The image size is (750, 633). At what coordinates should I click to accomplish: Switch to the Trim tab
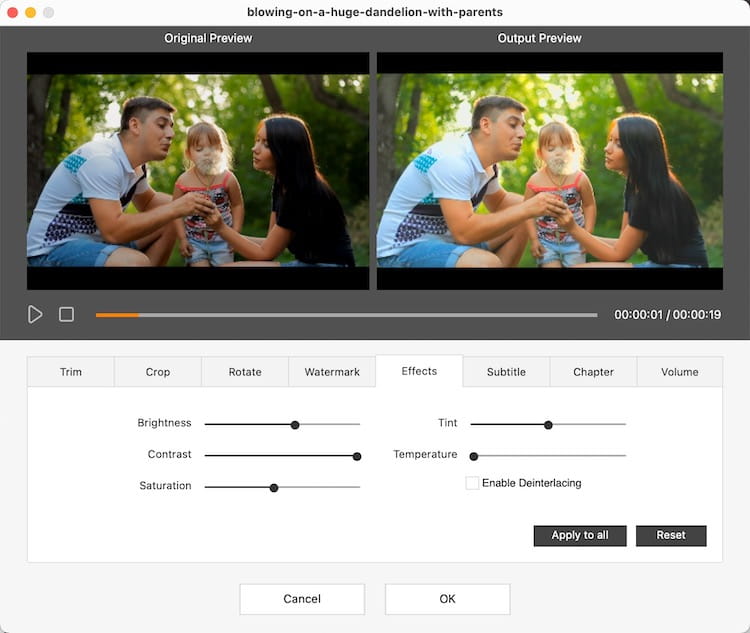pos(71,372)
